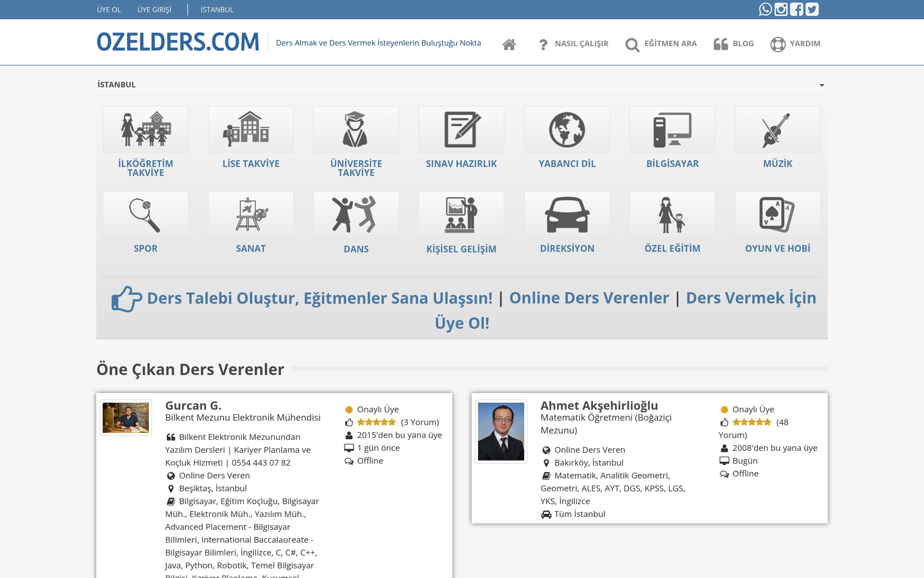The width and height of the screenshot is (924, 578).
Task: Click the Sınav Hazırlık notepad icon
Action: pos(461,129)
